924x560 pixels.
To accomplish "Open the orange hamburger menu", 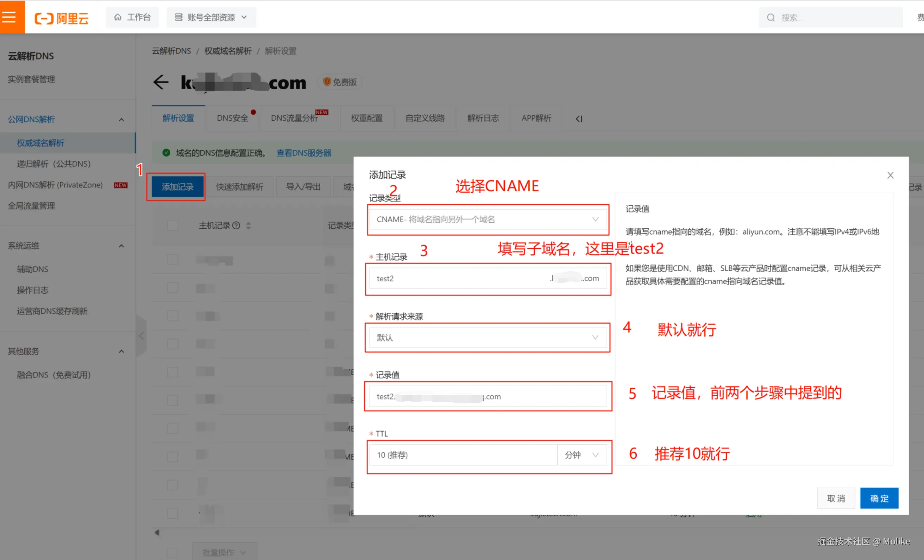I will coord(9,17).
